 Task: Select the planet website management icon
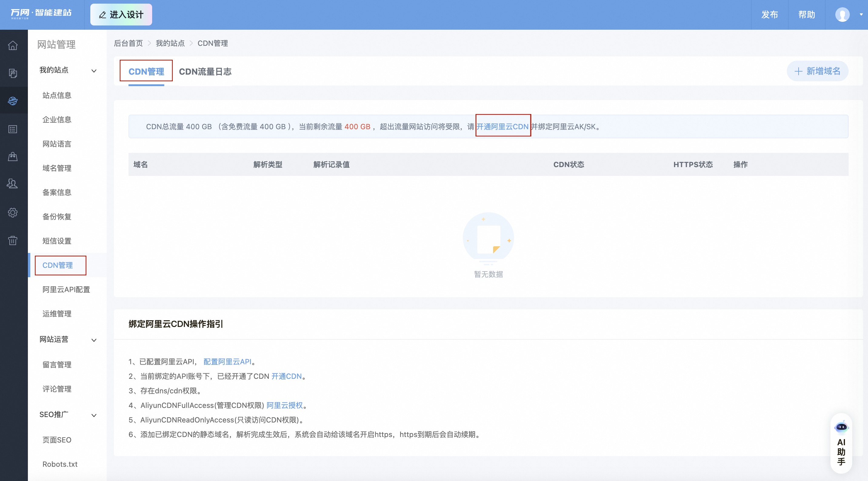pos(13,100)
